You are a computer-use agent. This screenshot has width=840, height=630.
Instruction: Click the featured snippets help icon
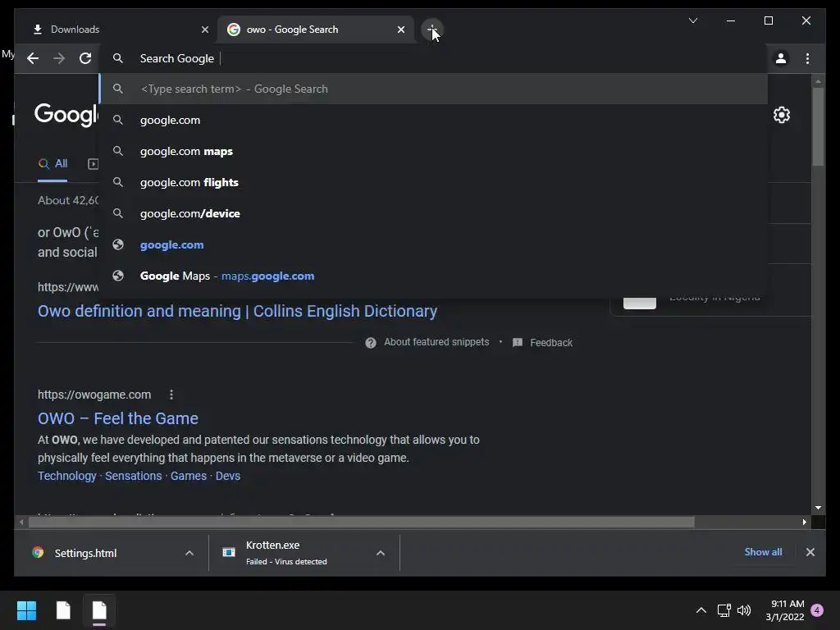click(370, 343)
